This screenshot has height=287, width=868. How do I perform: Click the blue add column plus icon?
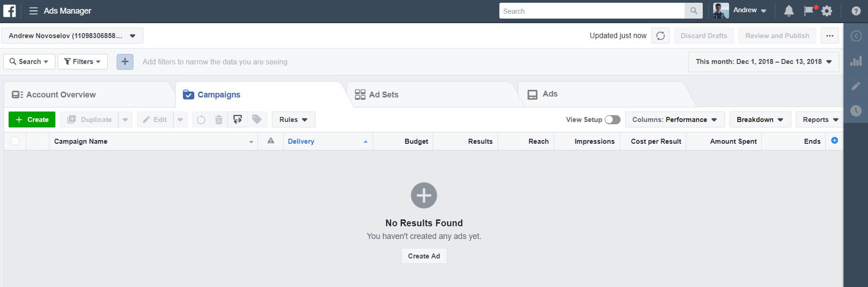point(834,141)
